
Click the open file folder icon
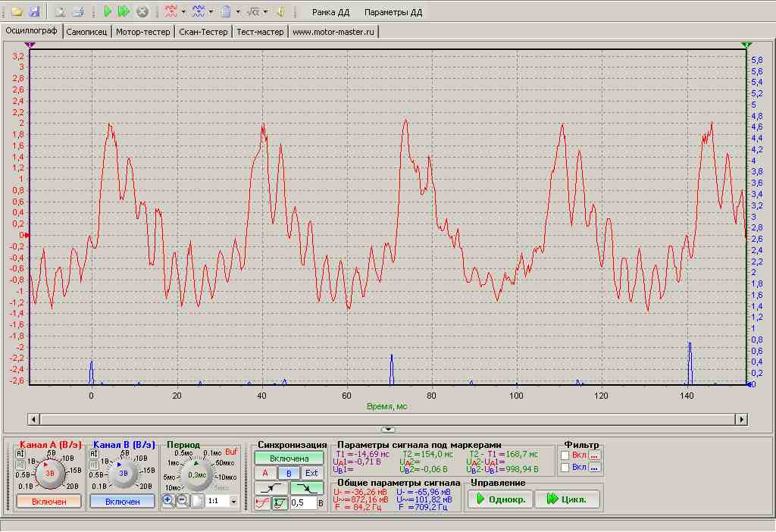click(x=15, y=12)
